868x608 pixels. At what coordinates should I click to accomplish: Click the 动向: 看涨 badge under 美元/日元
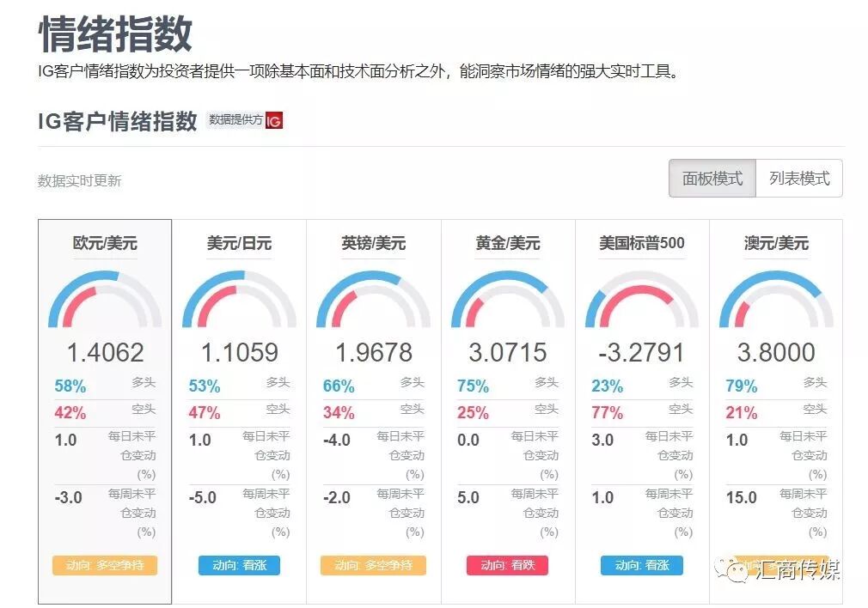(x=239, y=567)
